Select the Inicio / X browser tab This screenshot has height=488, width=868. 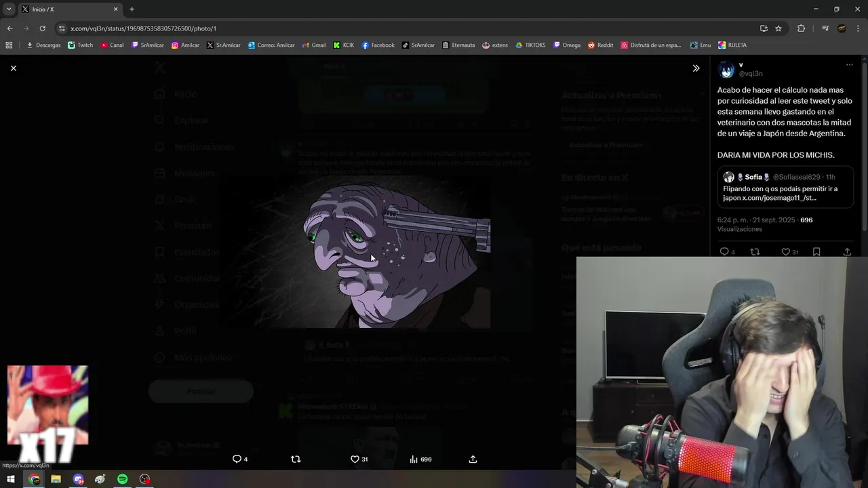click(x=68, y=9)
